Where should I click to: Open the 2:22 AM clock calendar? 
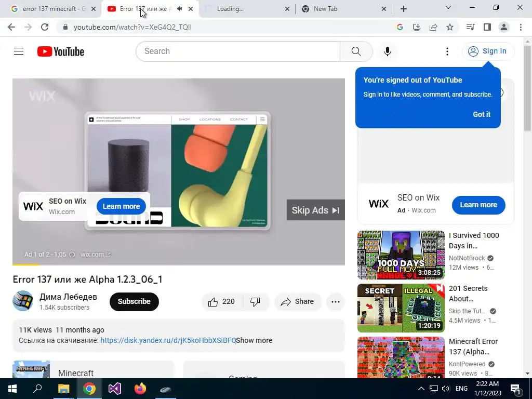coord(487,389)
